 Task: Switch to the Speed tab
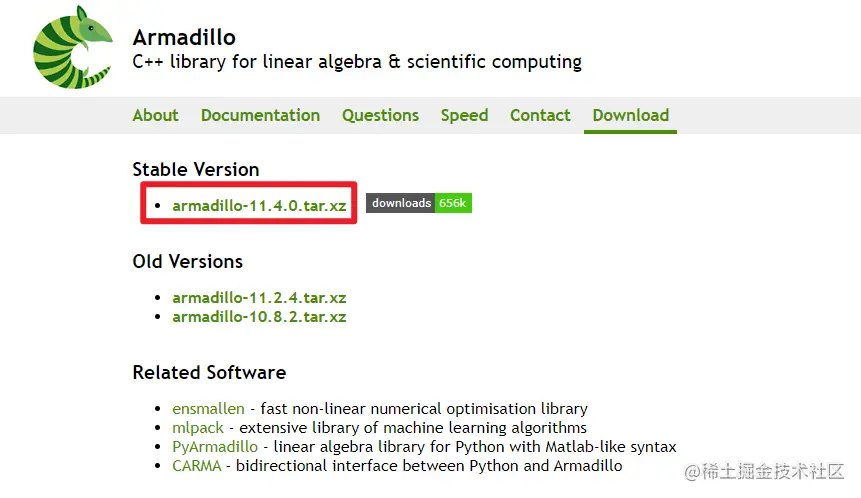click(x=464, y=115)
